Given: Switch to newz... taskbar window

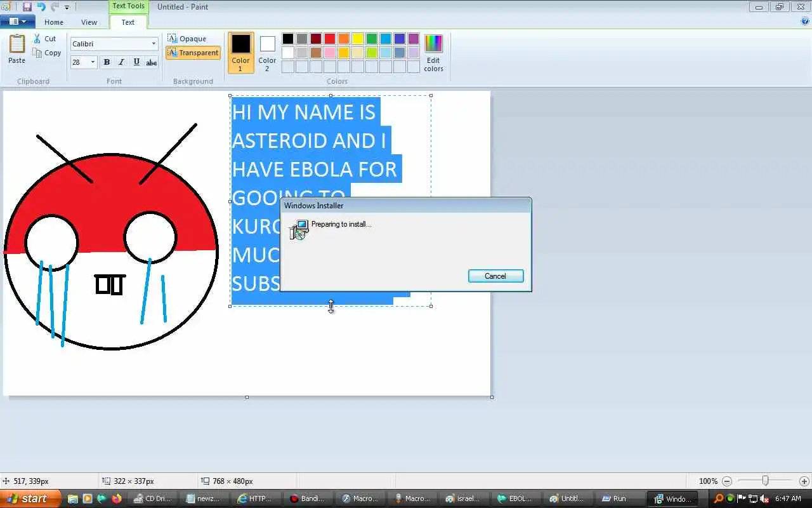Looking at the screenshot, I should (x=204, y=498).
